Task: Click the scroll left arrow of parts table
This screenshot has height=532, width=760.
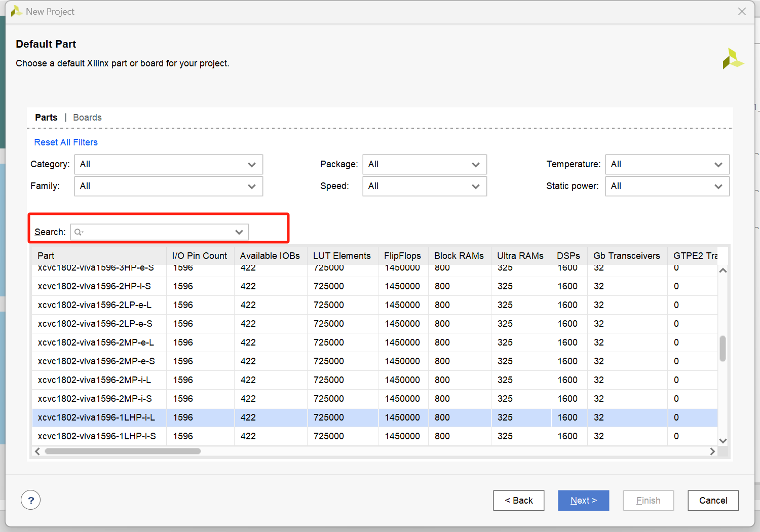Action: pyautogui.click(x=37, y=451)
